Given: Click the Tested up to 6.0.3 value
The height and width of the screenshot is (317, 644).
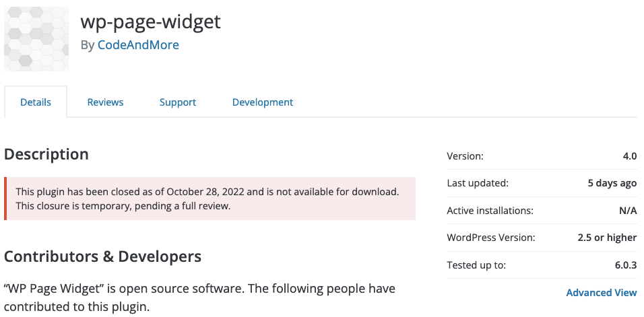Looking at the screenshot, I should (626, 265).
